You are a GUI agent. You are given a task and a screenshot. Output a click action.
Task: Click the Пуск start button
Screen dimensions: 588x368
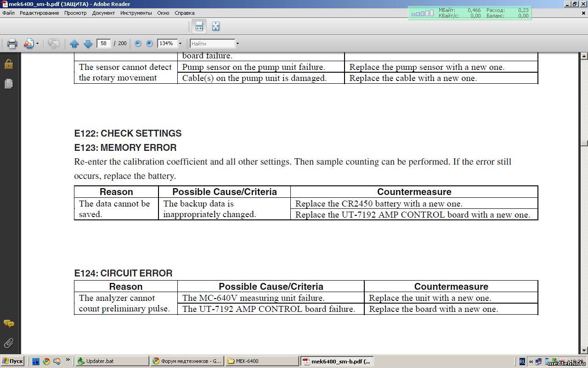pyautogui.click(x=12, y=361)
